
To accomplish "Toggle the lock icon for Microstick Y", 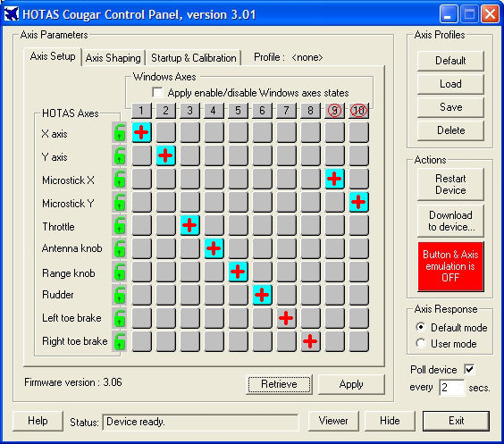I will click(x=119, y=202).
